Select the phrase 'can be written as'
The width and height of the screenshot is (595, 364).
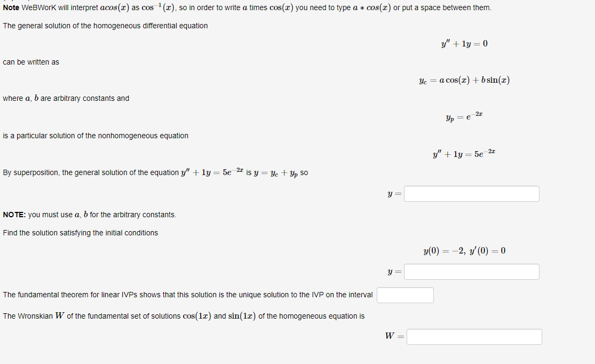pos(30,62)
